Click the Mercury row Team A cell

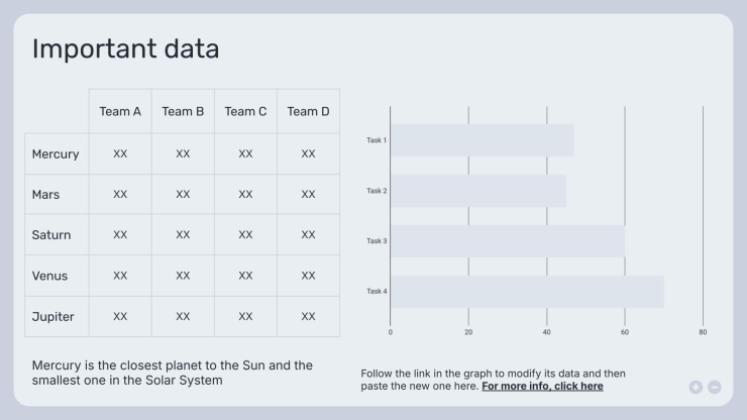pyautogui.click(x=120, y=154)
